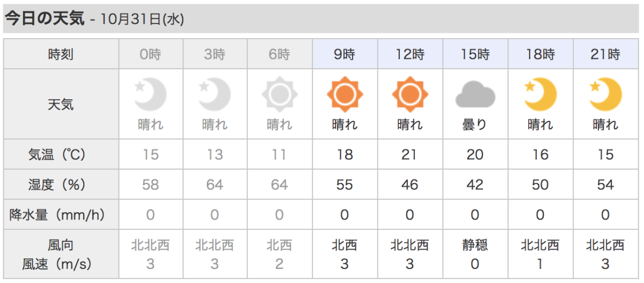Select the 15時 column header

tap(475, 54)
